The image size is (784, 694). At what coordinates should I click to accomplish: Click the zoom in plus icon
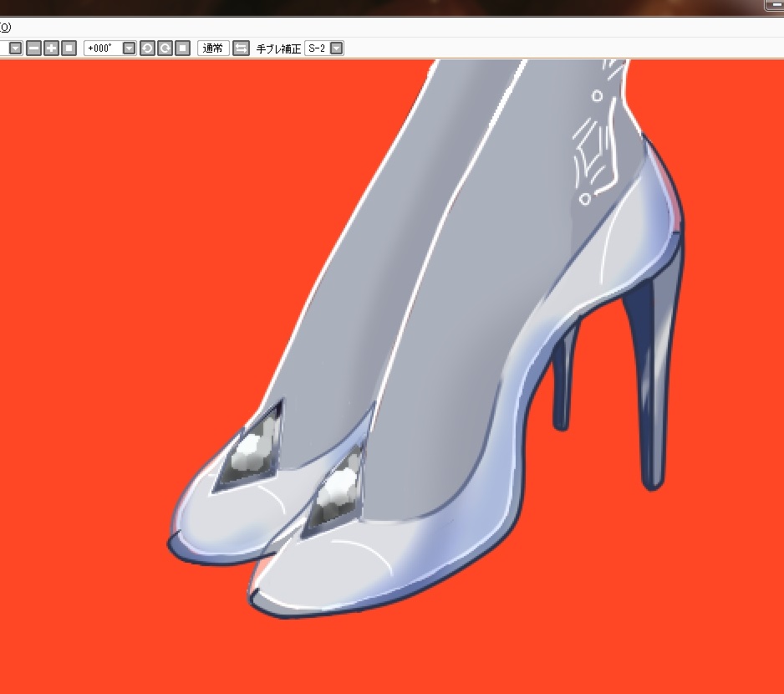point(51,48)
